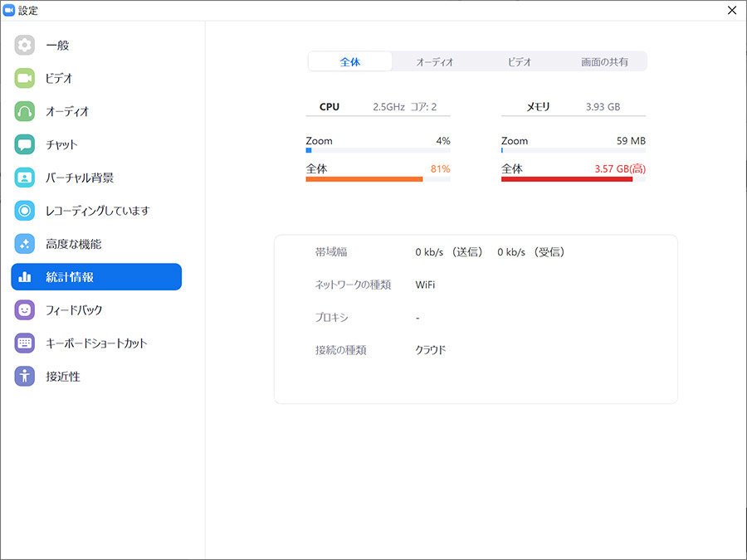This screenshot has height=560, width=747.
Task: Click the headphones icon for オーディオ
Action: (24, 111)
